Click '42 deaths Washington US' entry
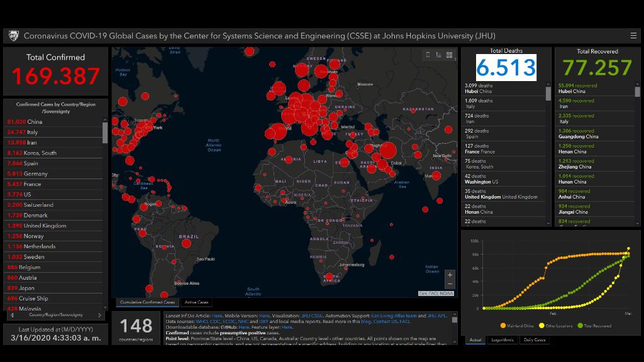644x362 pixels. [x=504, y=179]
